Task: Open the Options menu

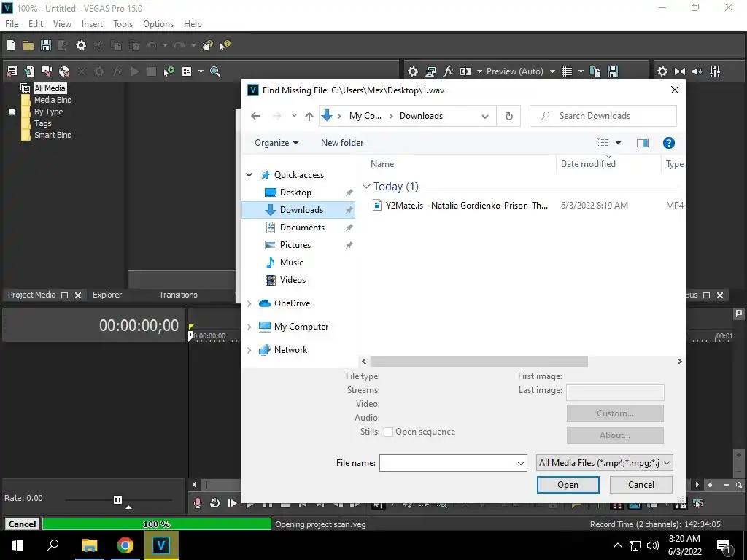Action: pyautogui.click(x=158, y=24)
